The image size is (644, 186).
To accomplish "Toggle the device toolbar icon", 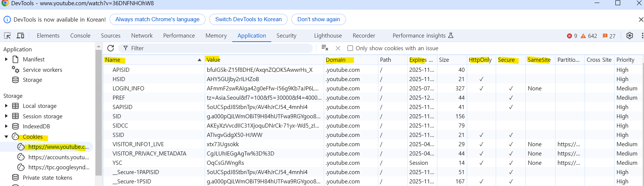I will [20, 36].
